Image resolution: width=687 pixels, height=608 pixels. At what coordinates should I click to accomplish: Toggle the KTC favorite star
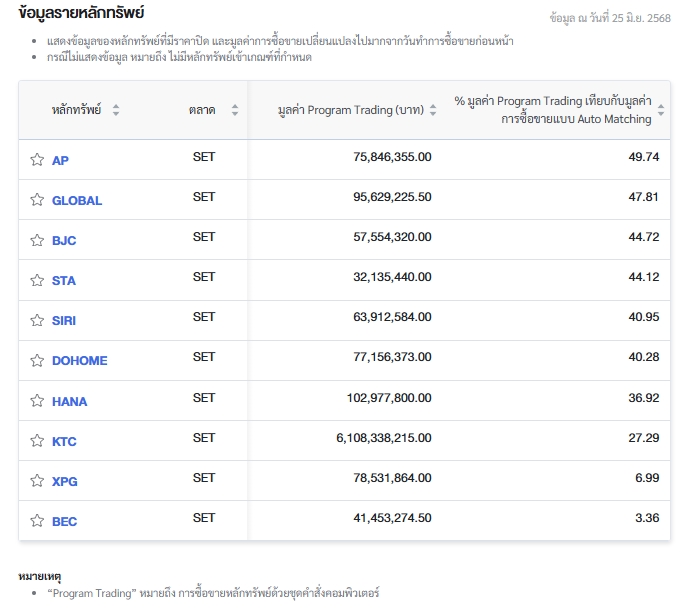tap(37, 441)
